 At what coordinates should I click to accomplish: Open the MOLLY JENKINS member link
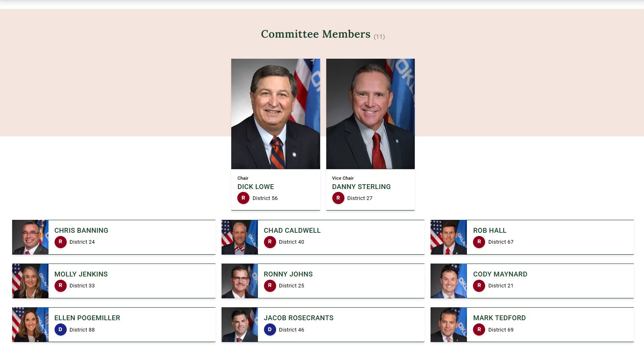tap(81, 274)
